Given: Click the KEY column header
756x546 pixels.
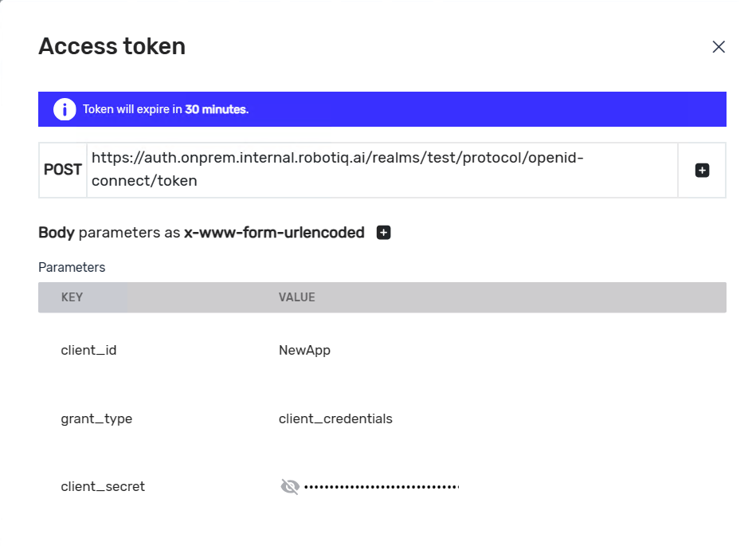Looking at the screenshot, I should pos(72,297).
